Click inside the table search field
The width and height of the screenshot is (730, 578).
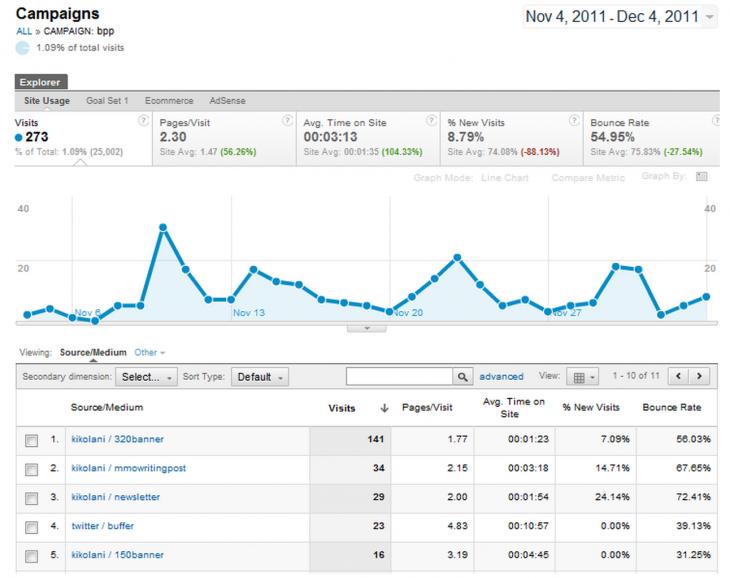tap(399, 376)
